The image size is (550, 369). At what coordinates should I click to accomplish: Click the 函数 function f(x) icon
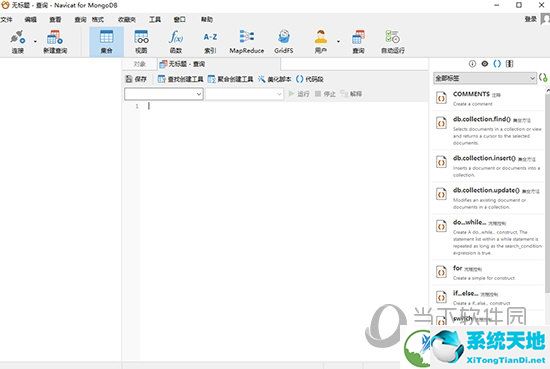(x=176, y=41)
